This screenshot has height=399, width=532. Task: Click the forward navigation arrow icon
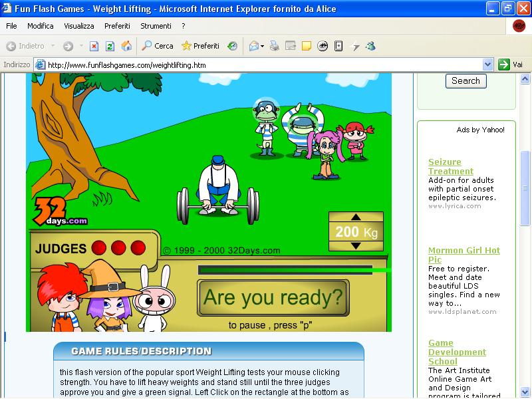click(x=68, y=46)
